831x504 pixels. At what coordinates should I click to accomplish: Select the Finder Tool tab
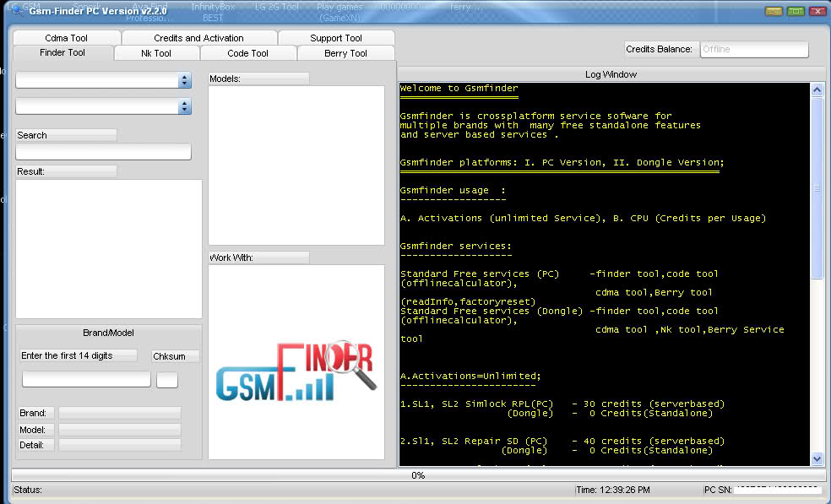(62, 52)
